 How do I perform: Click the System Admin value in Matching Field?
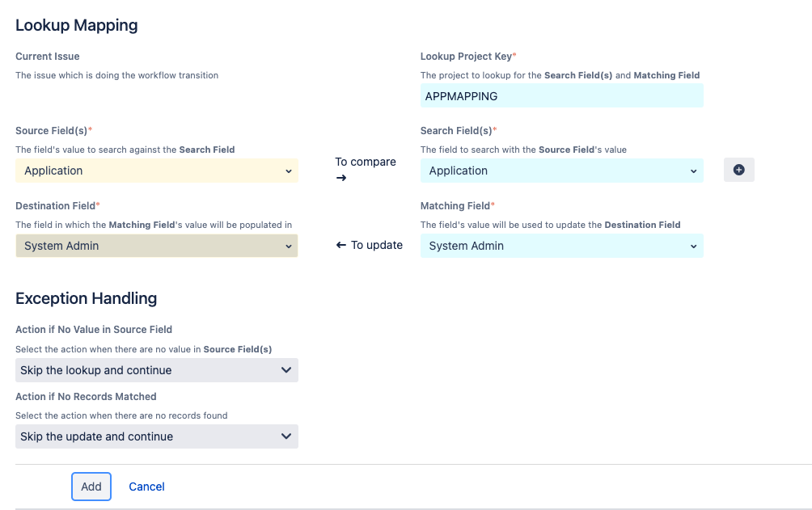coord(466,245)
